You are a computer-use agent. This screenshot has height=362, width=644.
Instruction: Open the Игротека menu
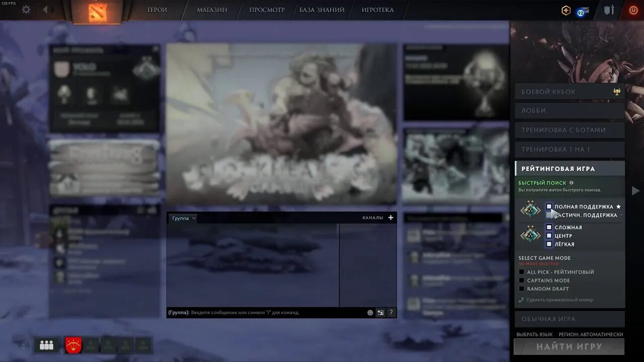tap(378, 10)
